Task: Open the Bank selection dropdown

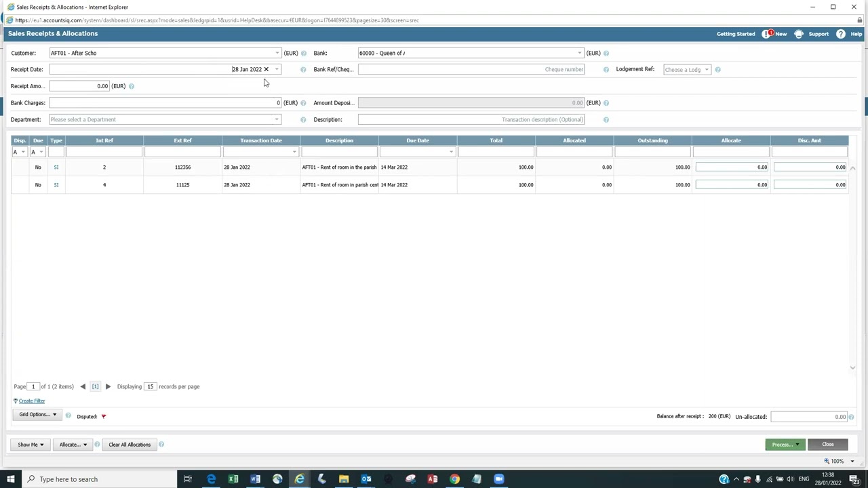Action: [x=579, y=53]
